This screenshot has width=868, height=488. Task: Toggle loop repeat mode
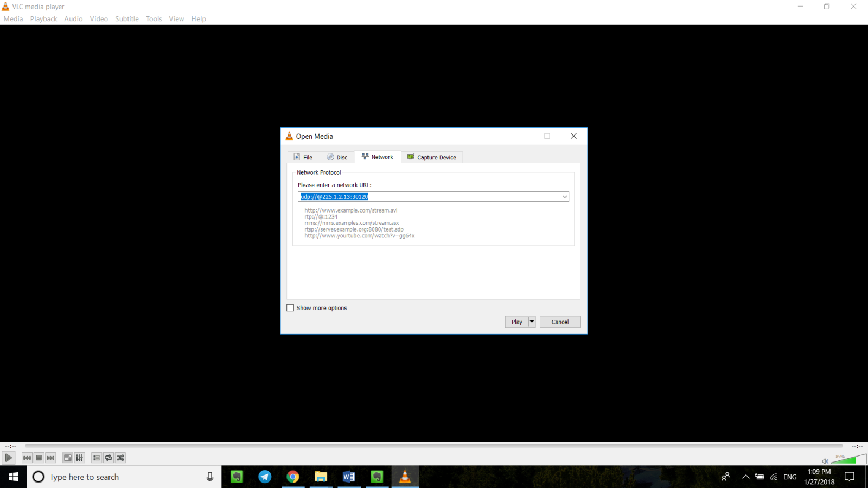coord(108,458)
